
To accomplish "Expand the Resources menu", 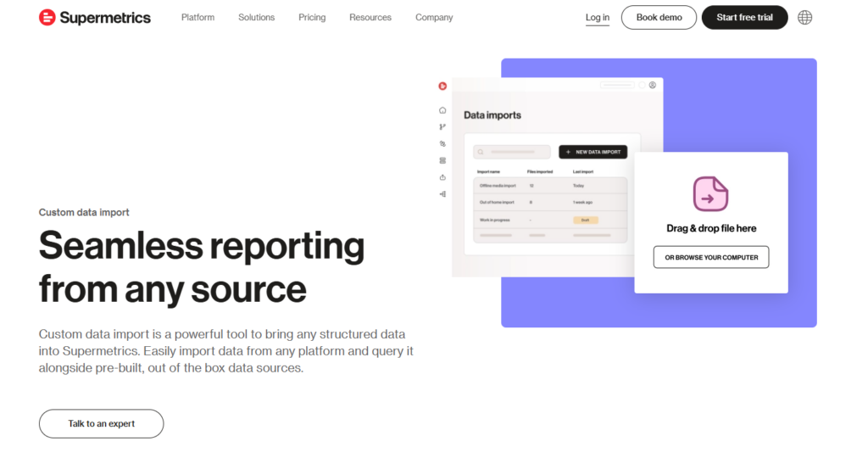I will pos(370,18).
